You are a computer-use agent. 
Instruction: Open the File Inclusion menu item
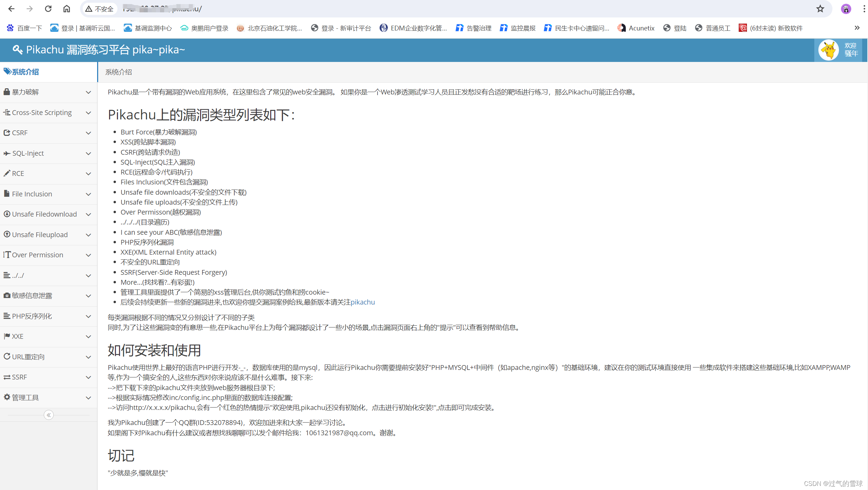32,194
